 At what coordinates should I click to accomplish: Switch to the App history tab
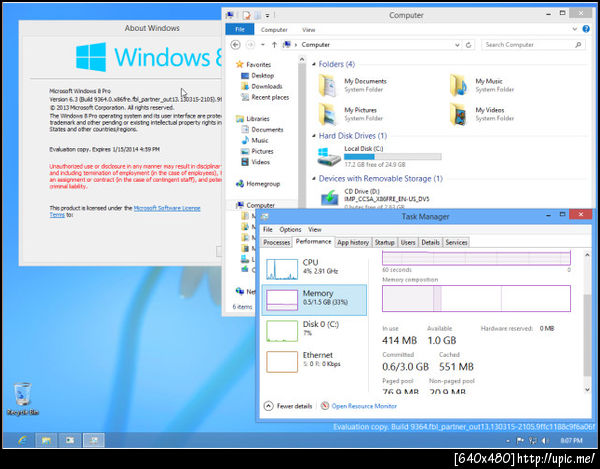tap(353, 243)
